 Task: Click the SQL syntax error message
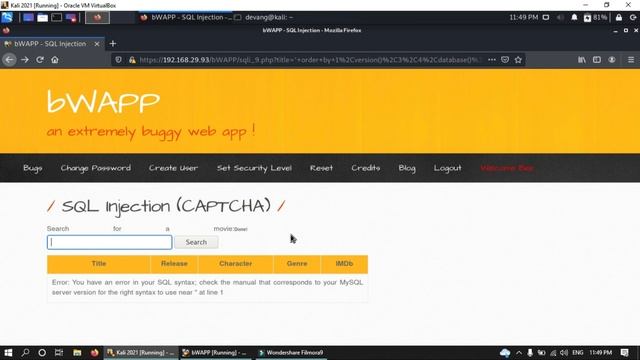[x=207, y=287]
